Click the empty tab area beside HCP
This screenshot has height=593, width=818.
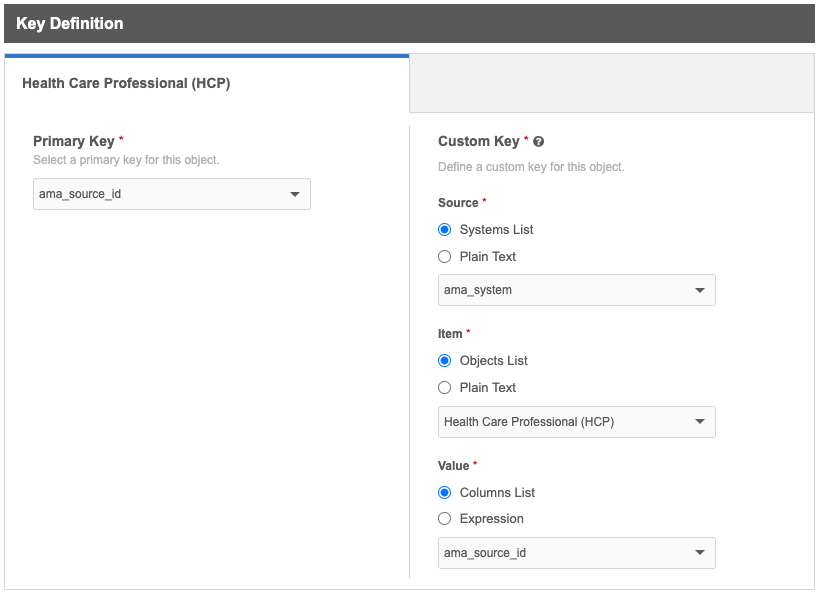[x=611, y=84]
